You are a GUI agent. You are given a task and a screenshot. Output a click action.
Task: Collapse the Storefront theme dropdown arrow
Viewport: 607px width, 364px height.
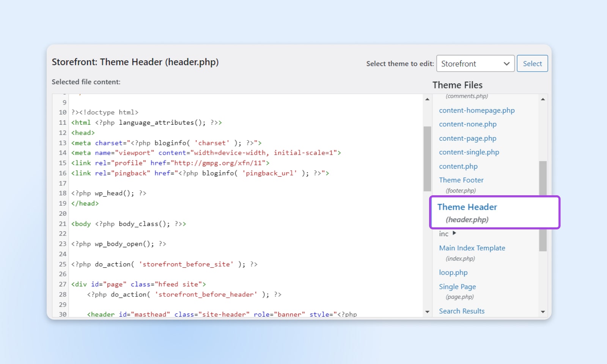(506, 63)
